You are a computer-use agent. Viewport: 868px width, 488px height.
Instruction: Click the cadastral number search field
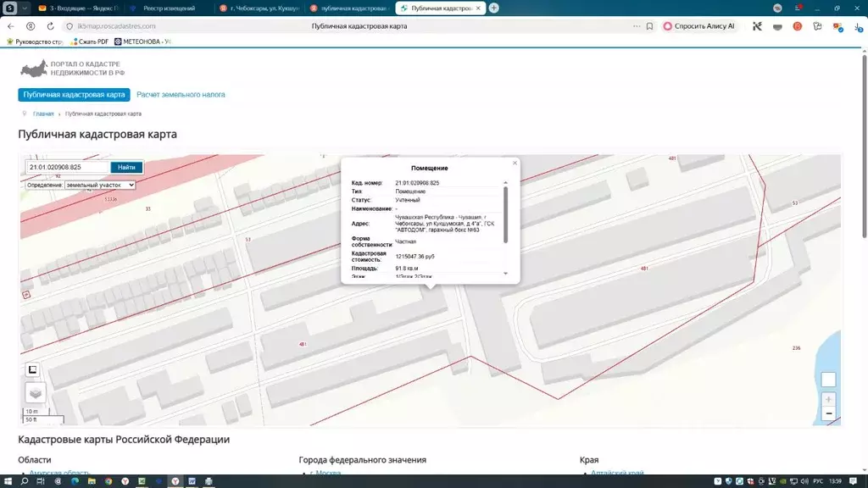coord(68,167)
